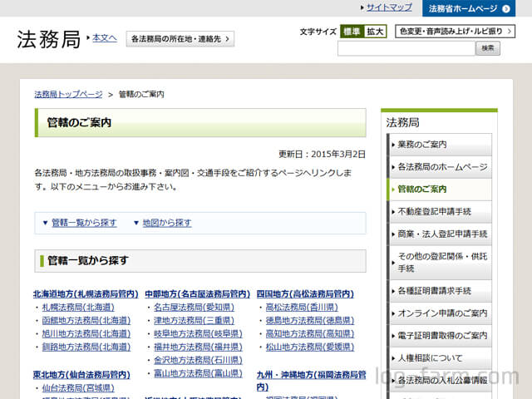Open 中部地方(名古屋法務局管内) heading link
532x399 pixels.
(198, 293)
